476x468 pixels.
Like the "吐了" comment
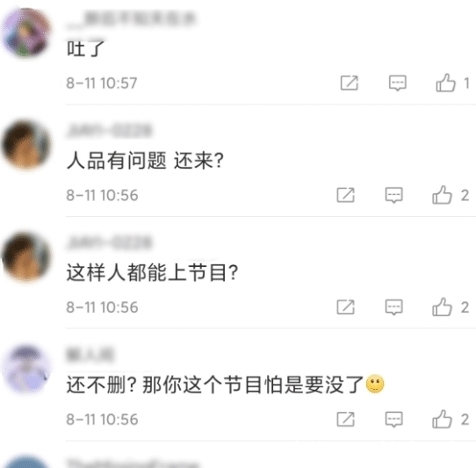(x=445, y=83)
